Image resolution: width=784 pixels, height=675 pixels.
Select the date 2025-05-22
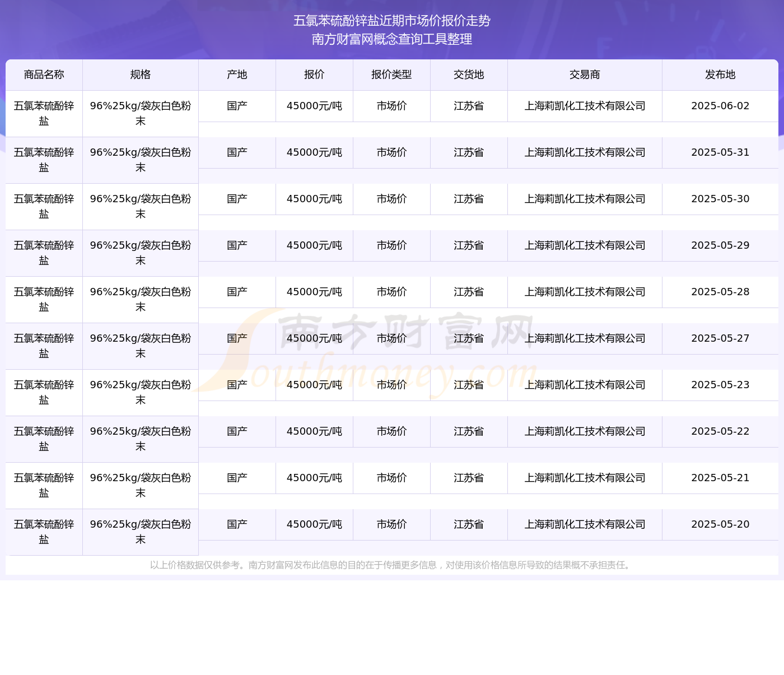(720, 431)
